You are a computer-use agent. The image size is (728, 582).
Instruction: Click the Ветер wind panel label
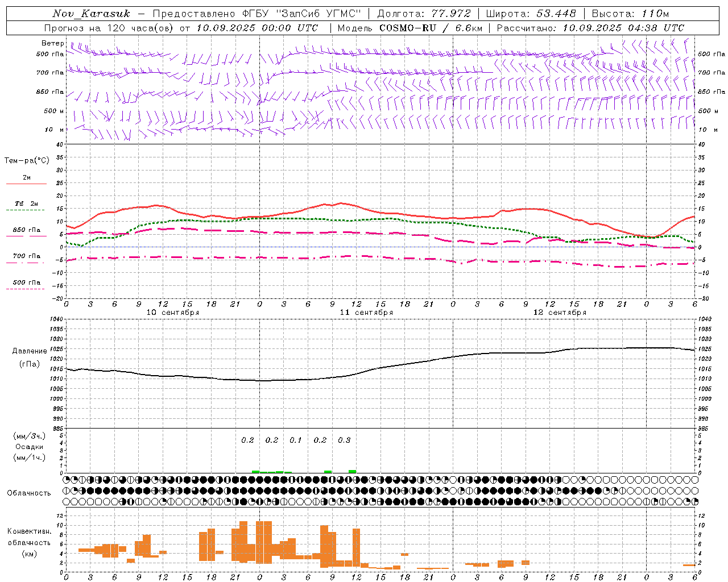click(x=53, y=43)
